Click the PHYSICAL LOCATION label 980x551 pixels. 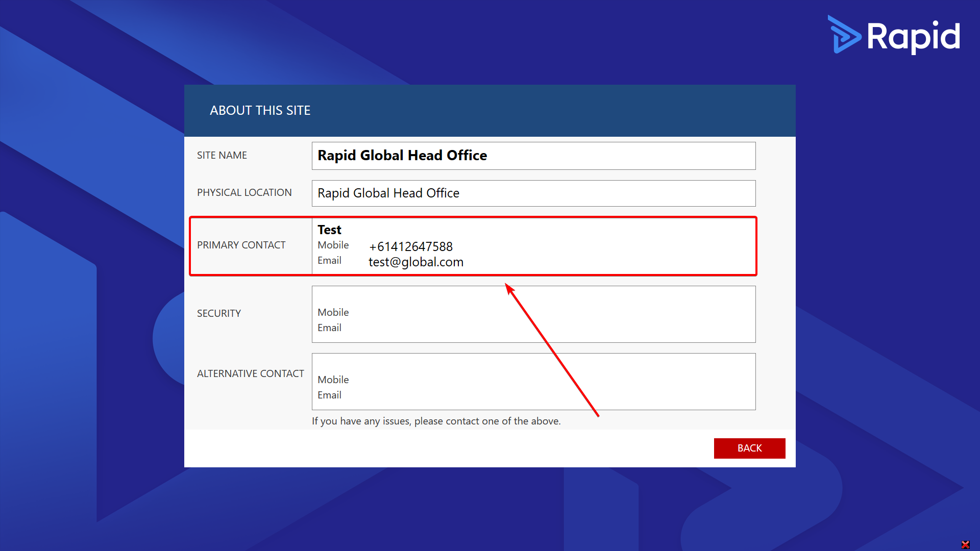click(x=244, y=192)
